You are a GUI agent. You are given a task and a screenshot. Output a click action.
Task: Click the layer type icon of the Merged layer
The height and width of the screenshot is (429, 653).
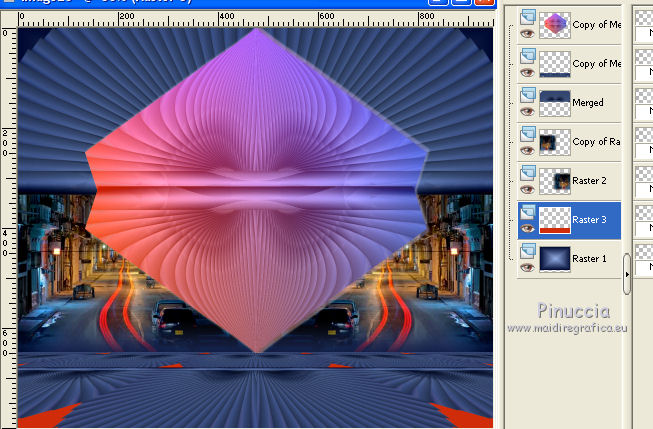pyautogui.click(x=528, y=95)
